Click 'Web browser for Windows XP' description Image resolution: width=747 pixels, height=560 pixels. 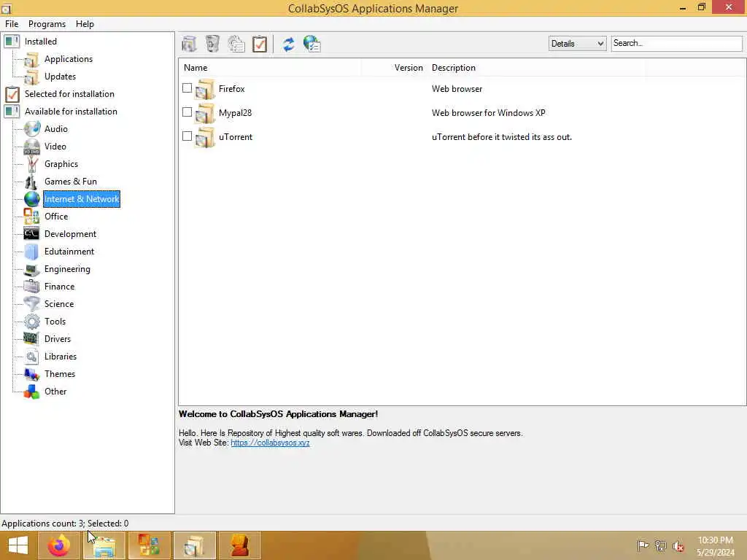pos(488,113)
